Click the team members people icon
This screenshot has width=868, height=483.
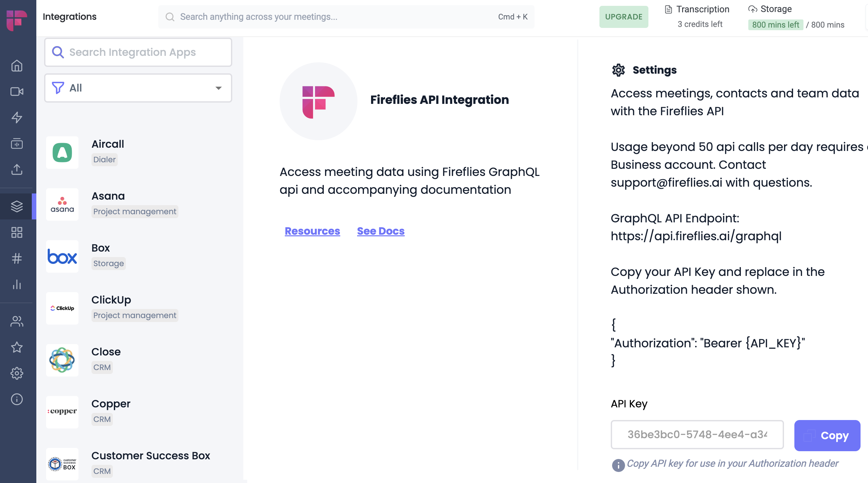click(x=17, y=321)
